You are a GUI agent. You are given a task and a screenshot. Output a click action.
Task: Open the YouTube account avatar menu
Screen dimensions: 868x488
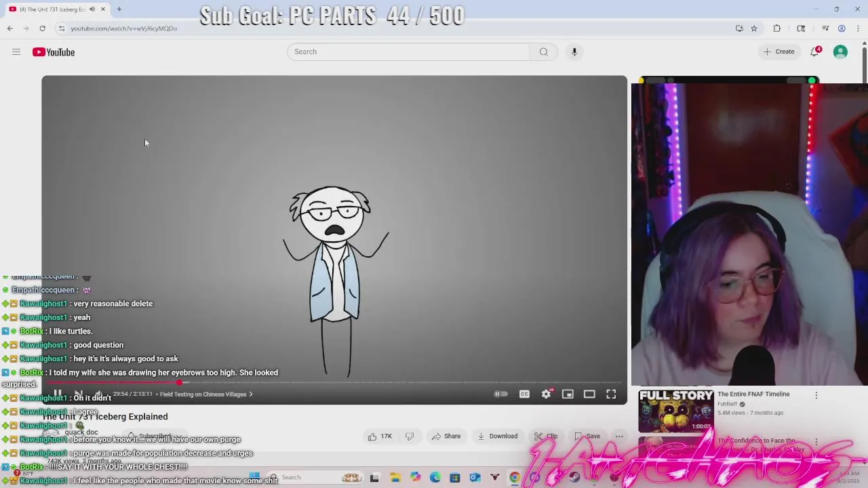tap(840, 52)
